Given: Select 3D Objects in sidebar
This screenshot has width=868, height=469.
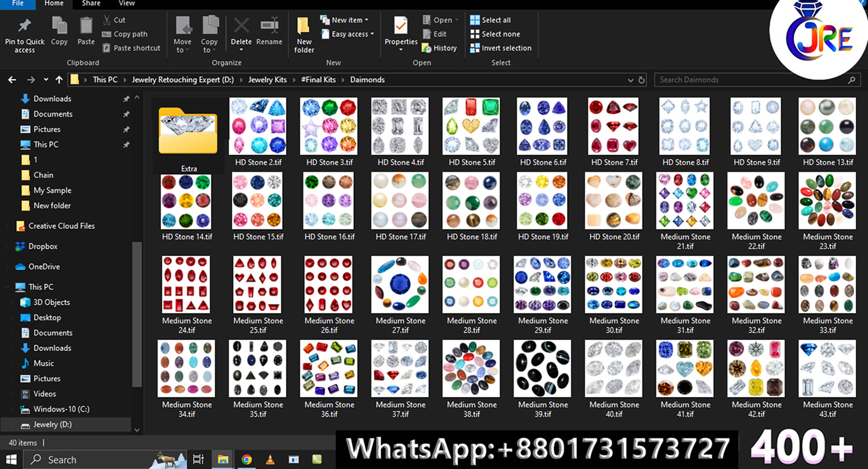Looking at the screenshot, I should [x=52, y=302].
